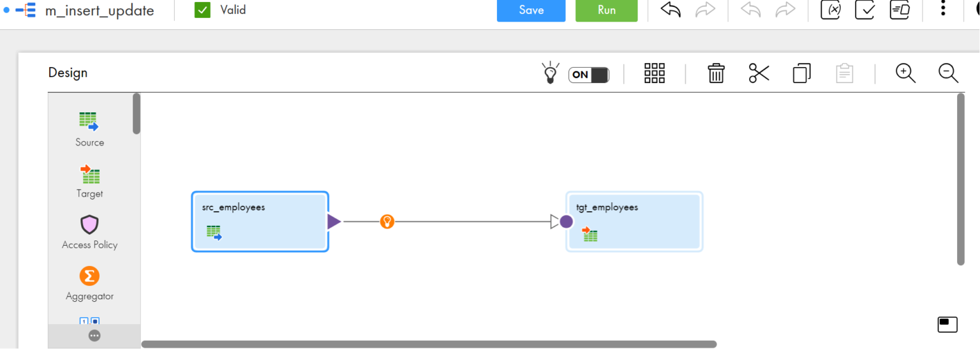
Task: Click the Design panel title
Action: (x=68, y=73)
